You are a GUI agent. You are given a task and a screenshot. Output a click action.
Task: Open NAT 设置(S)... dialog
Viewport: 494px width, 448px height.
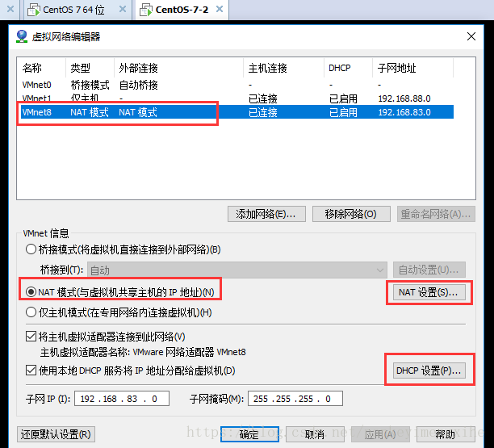(429, 292)
